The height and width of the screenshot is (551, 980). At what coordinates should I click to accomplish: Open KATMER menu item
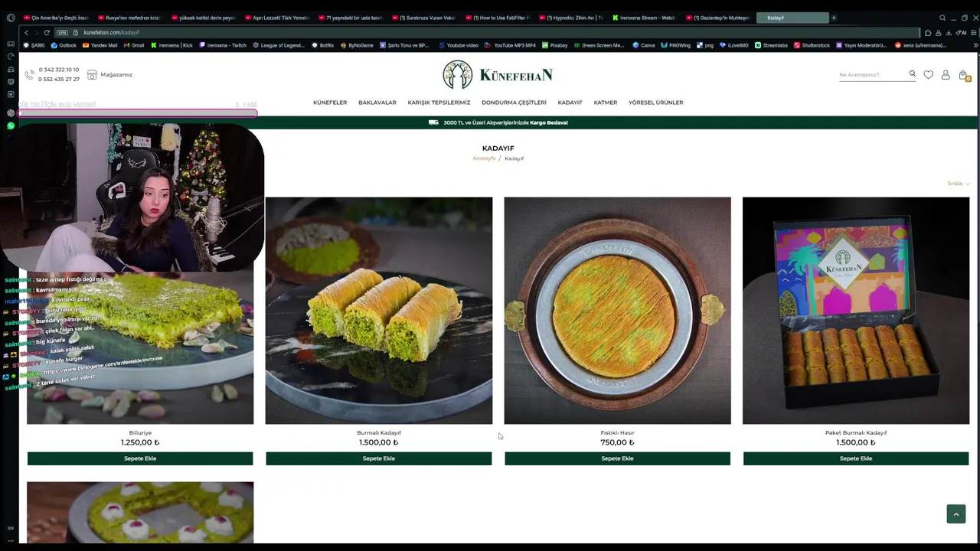click(605, 103)
